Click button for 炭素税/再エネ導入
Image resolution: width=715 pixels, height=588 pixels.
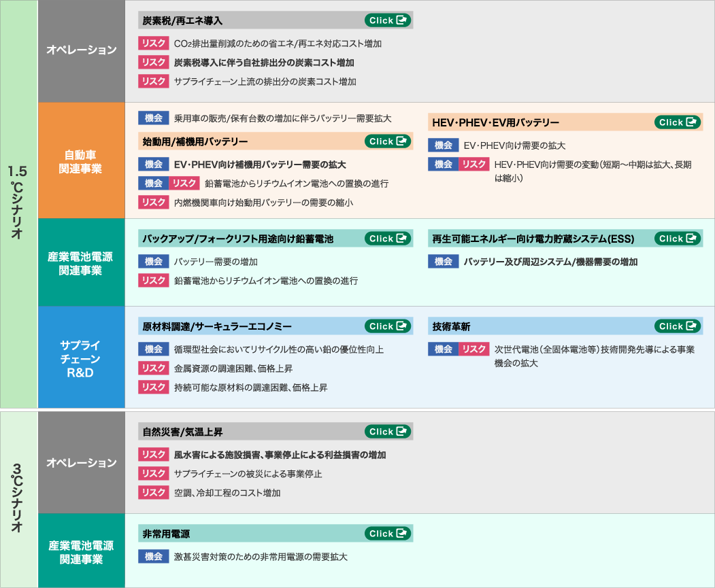pos(388,20)
